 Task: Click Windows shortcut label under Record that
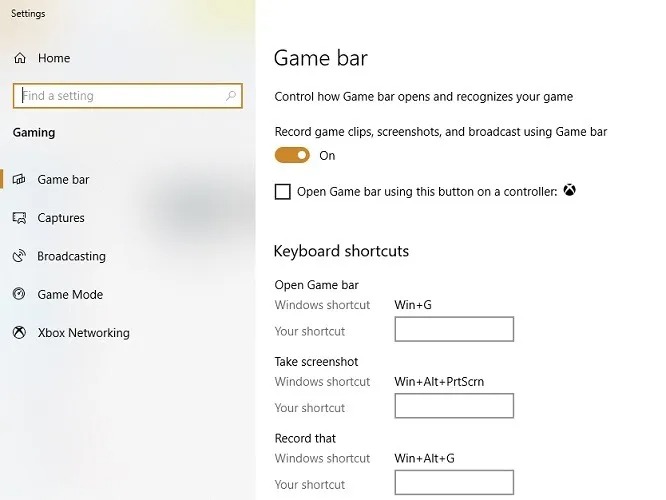322,458
